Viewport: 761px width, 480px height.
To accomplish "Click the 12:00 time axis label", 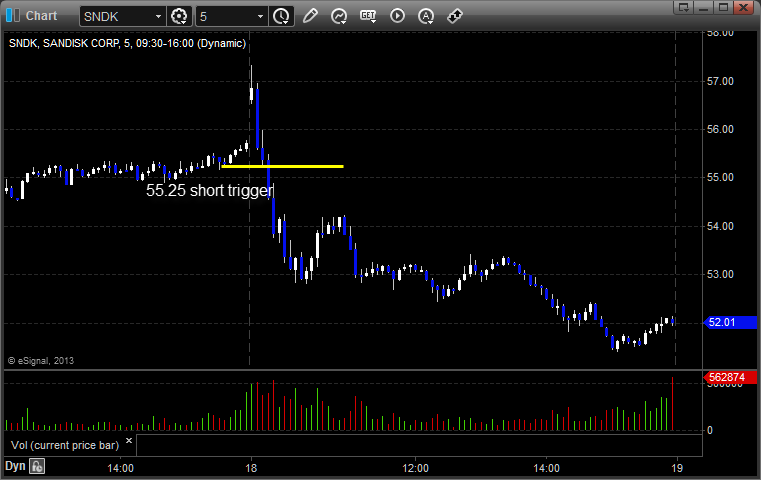I will tap(415, 468).
